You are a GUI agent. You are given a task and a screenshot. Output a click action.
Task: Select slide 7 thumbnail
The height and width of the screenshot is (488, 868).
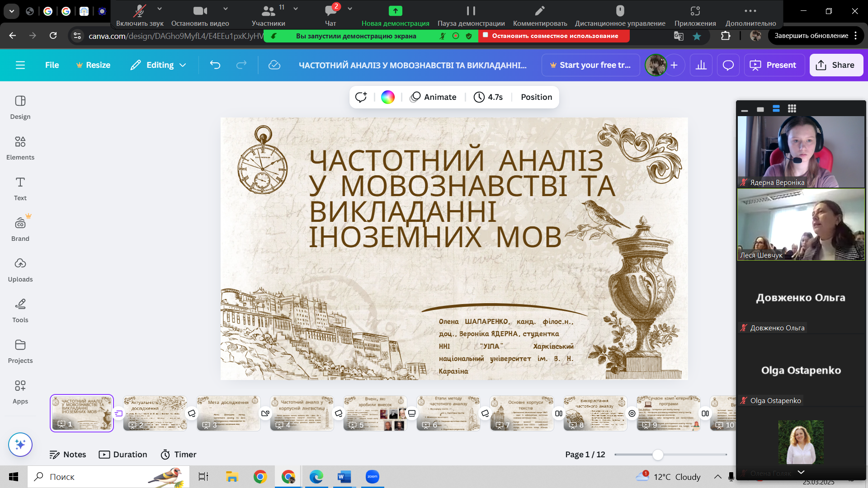point(522,413)
